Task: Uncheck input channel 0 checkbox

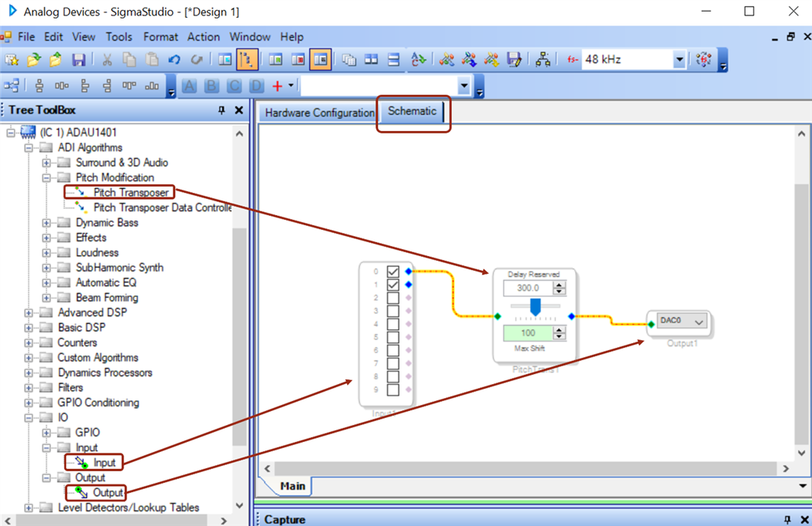Action: point(393,271)
